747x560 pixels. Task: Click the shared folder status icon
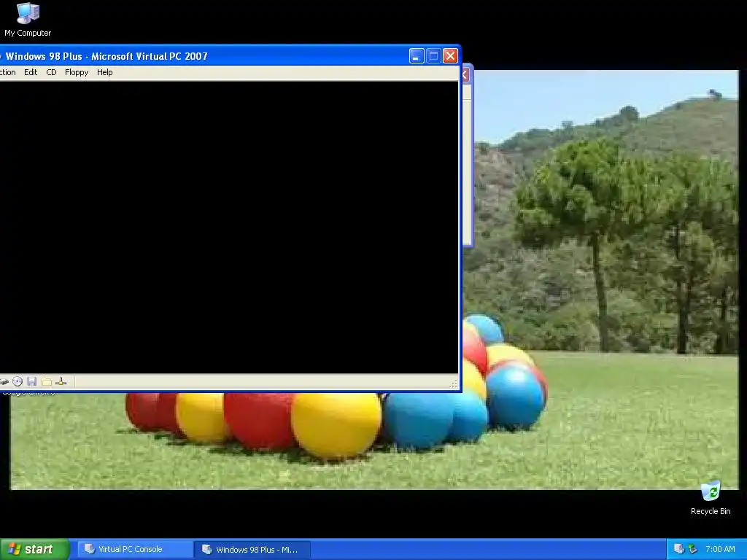tap(46, 381)
